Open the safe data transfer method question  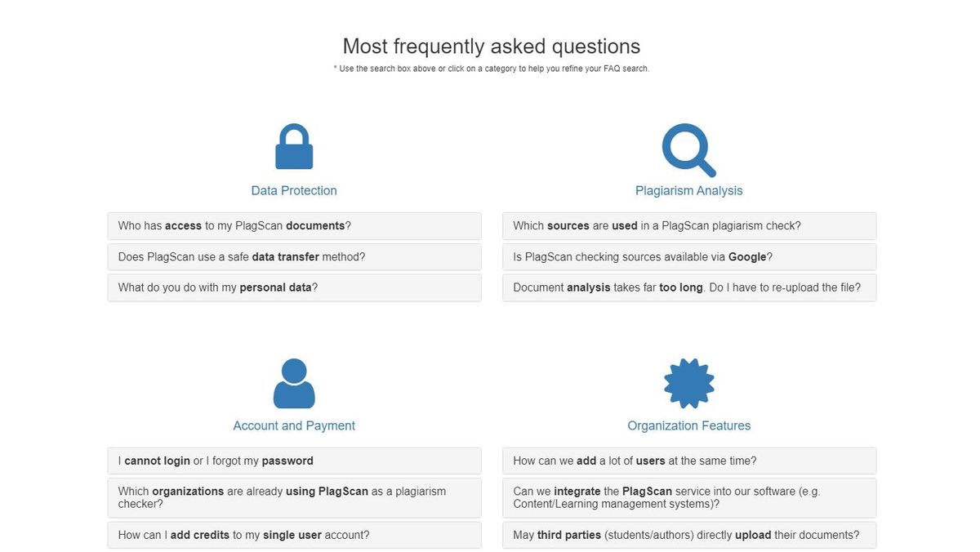pyautogui.click(x=294, y=256)
